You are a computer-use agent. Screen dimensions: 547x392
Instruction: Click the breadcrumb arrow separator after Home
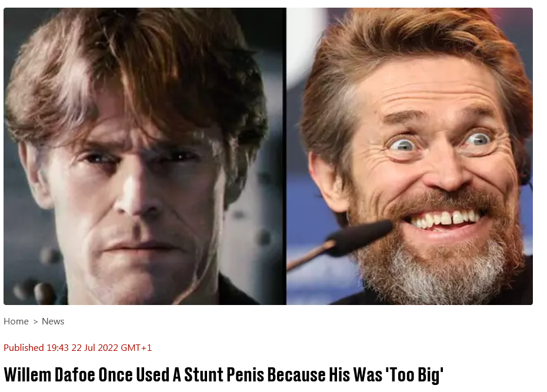35,321
